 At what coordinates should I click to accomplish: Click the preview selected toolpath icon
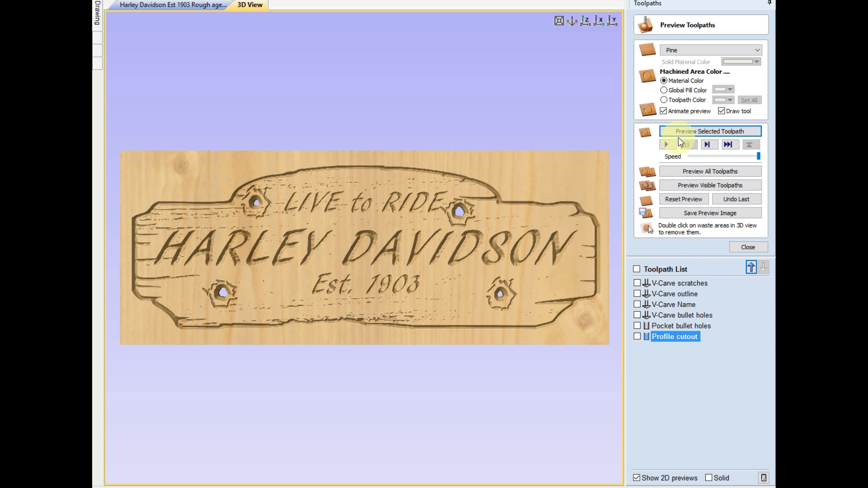[645, 132]
